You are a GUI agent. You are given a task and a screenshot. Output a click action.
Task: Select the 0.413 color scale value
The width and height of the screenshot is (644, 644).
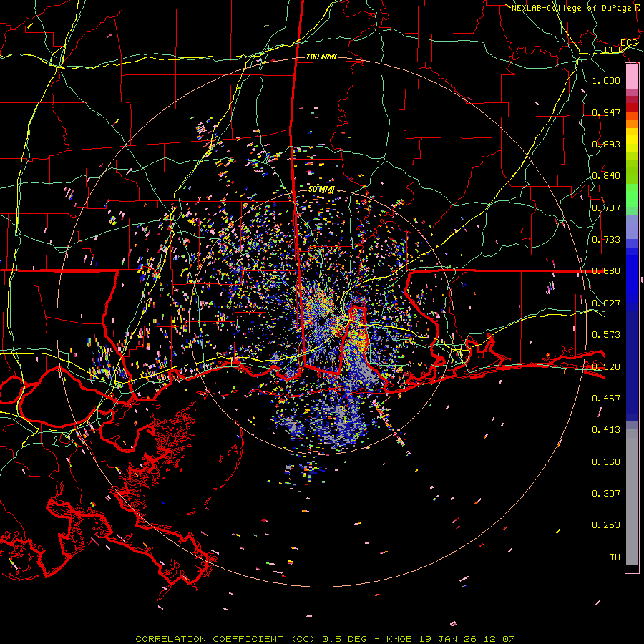(x=606, y=429)
